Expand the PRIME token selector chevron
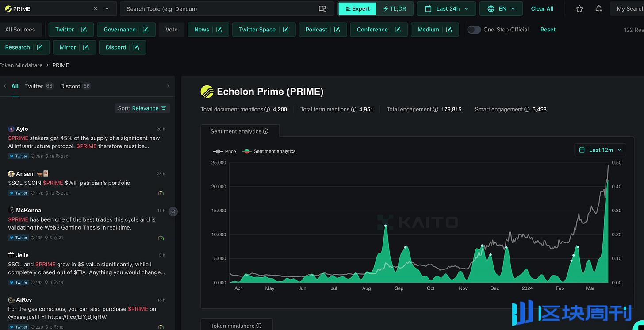The image size is (644, 330). [x=107, y=8]
